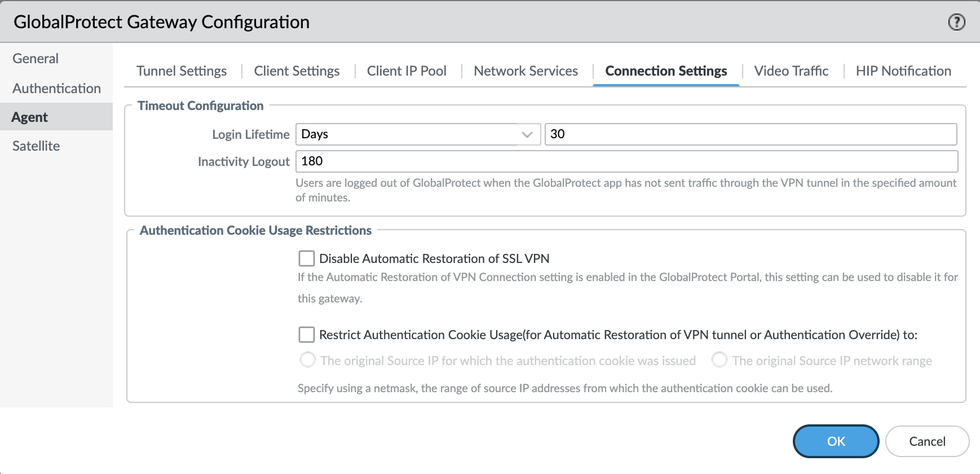Screen dimensions: 980x474
Task: Switch to the Client IP Pool tab
Action: click(x=407, y=71)
